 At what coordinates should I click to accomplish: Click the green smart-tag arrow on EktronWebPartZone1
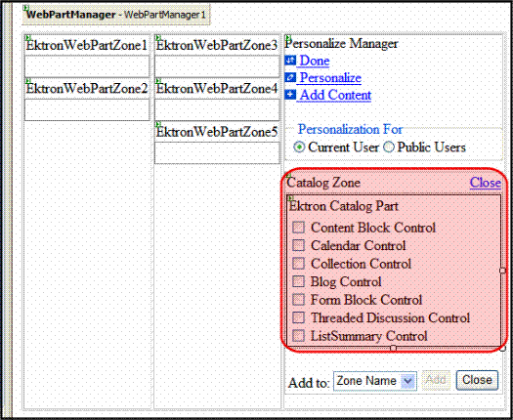27,38
